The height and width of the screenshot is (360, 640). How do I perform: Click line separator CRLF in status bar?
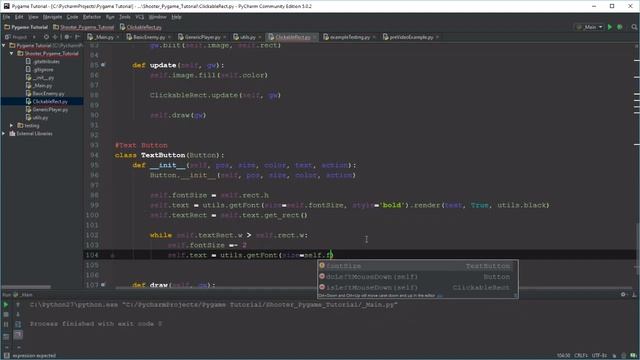tap(580, 356)
